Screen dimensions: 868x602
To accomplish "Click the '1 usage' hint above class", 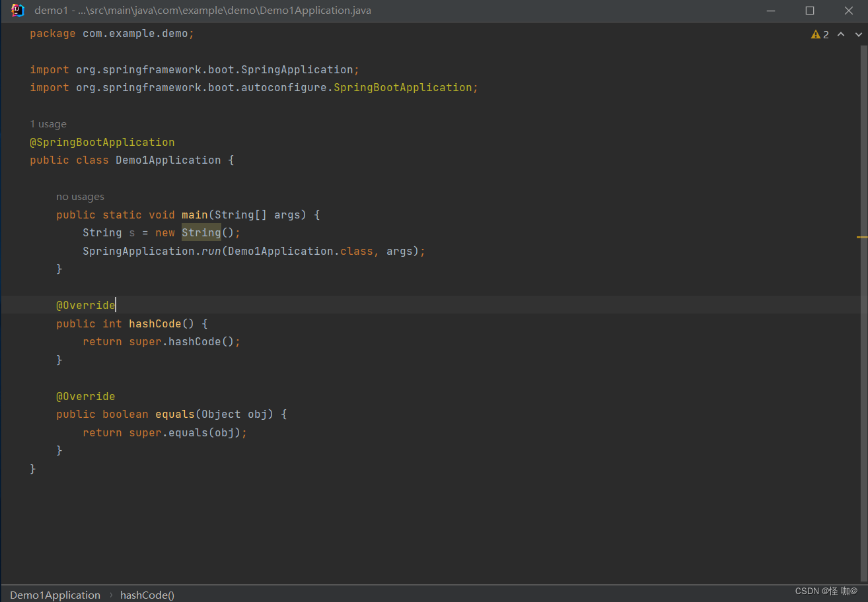I will click(48, 124).
